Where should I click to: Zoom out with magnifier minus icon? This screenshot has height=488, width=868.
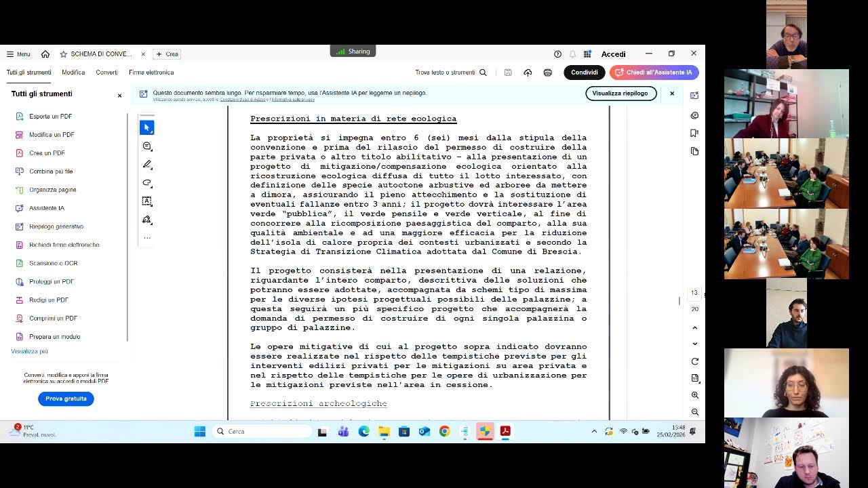(694, 412)
